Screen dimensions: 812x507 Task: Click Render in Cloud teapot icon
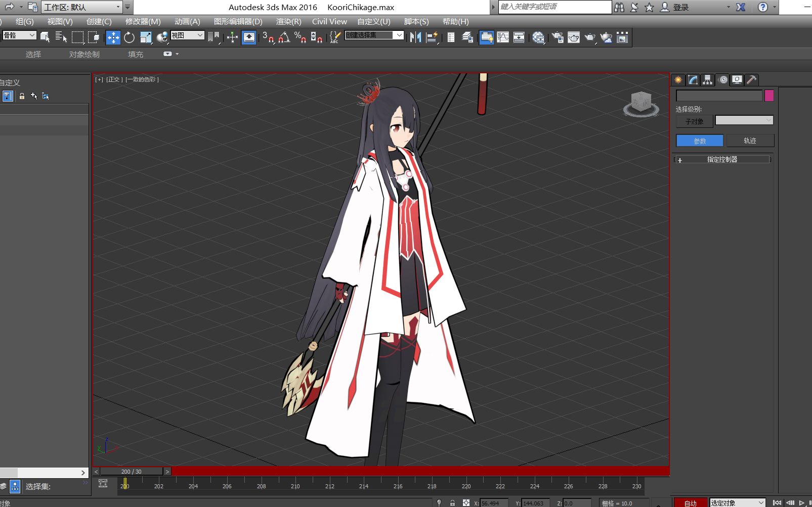pos(606,37)
